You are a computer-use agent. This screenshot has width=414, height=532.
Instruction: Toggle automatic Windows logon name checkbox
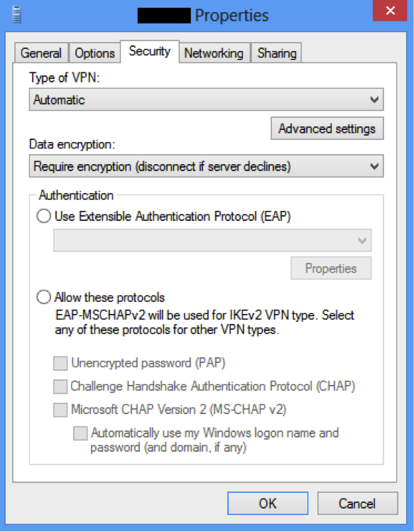(80, 433)
